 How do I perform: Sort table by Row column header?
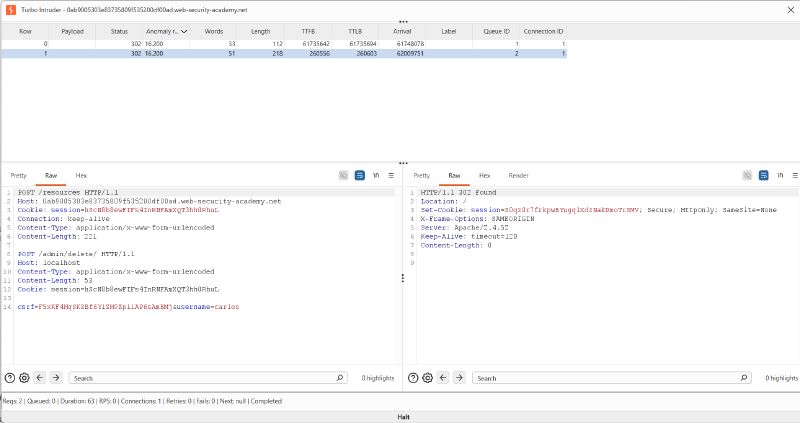point(26,32)
